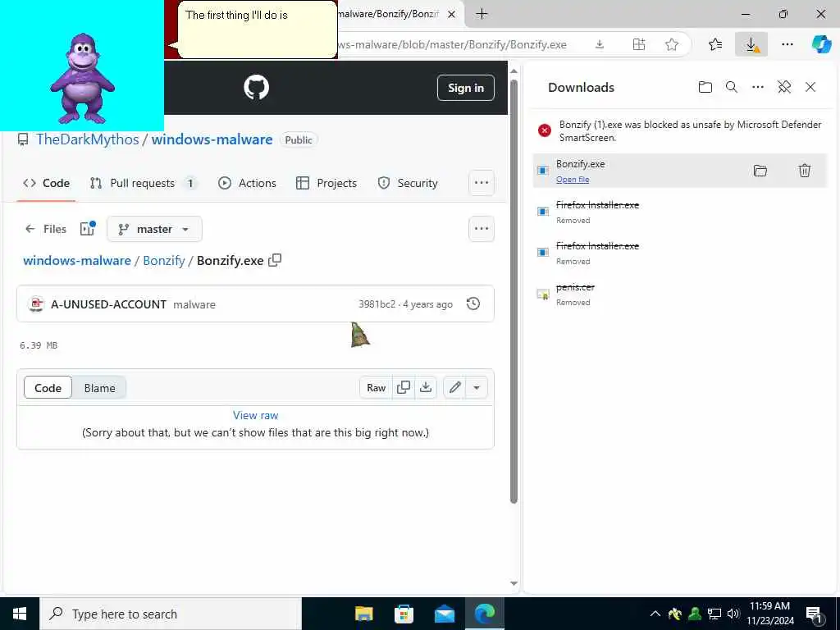Close the current browser tab

(452, 15)
